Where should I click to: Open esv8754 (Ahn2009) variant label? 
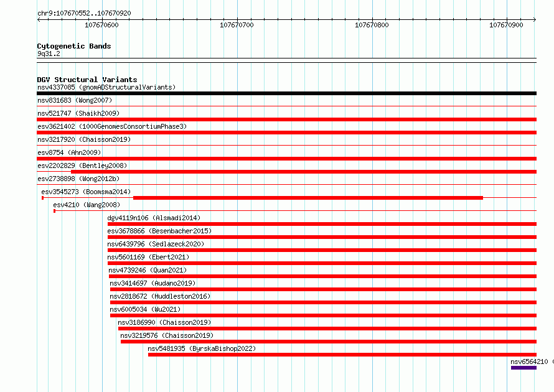point(69,152)
